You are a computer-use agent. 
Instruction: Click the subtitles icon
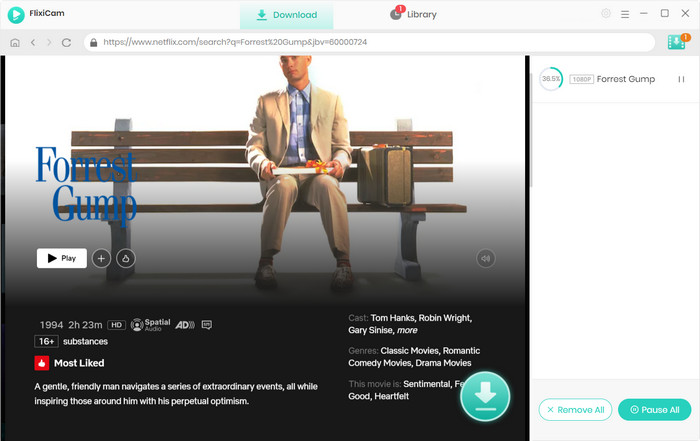207,325
